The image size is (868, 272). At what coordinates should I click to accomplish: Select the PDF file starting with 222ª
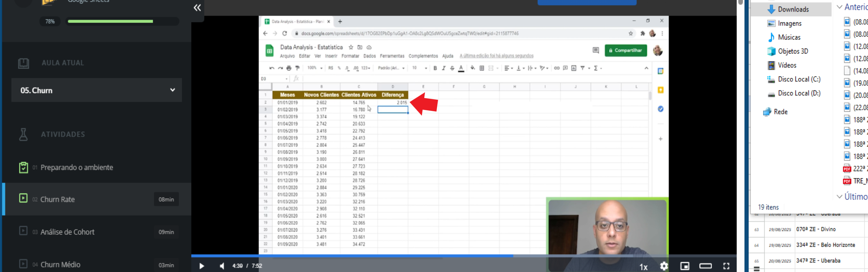point(855,169)
